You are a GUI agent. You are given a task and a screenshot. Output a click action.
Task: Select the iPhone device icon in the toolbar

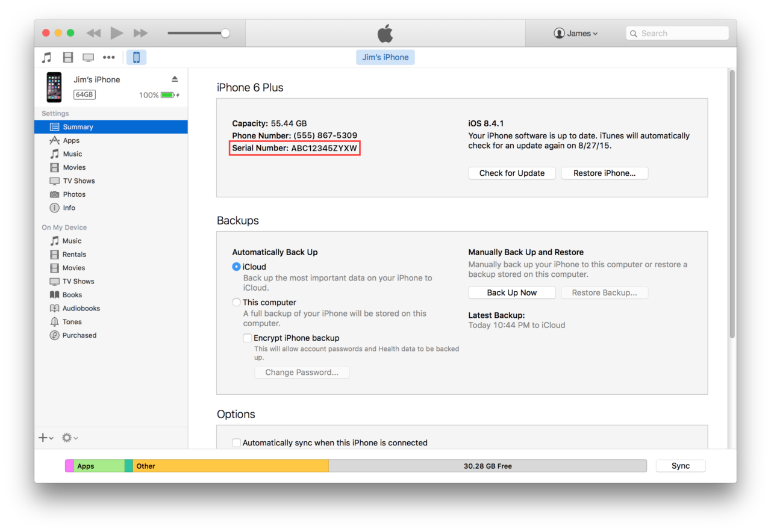point(136,57)
